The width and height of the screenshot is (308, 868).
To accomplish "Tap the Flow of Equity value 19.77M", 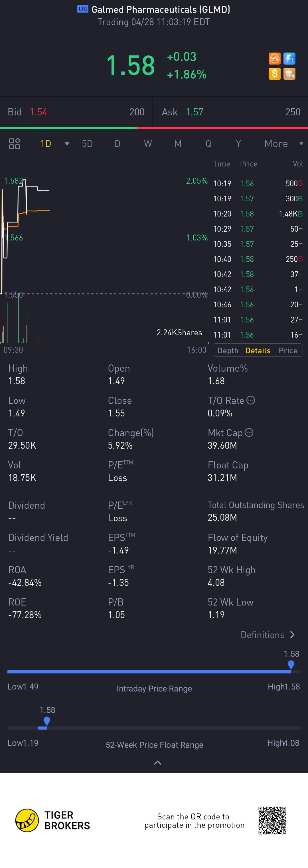I will tap(222, 550).
